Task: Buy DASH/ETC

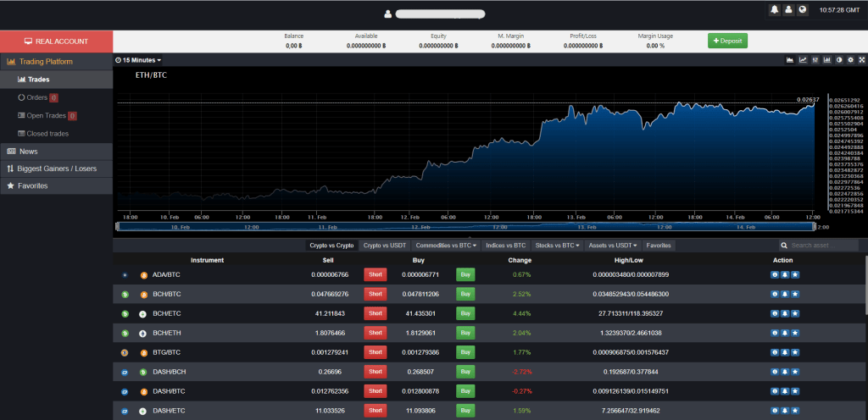Action: [465, 411]
